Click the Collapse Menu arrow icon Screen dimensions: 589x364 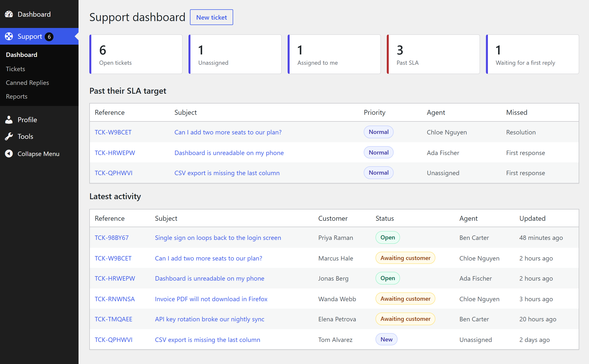9,154
